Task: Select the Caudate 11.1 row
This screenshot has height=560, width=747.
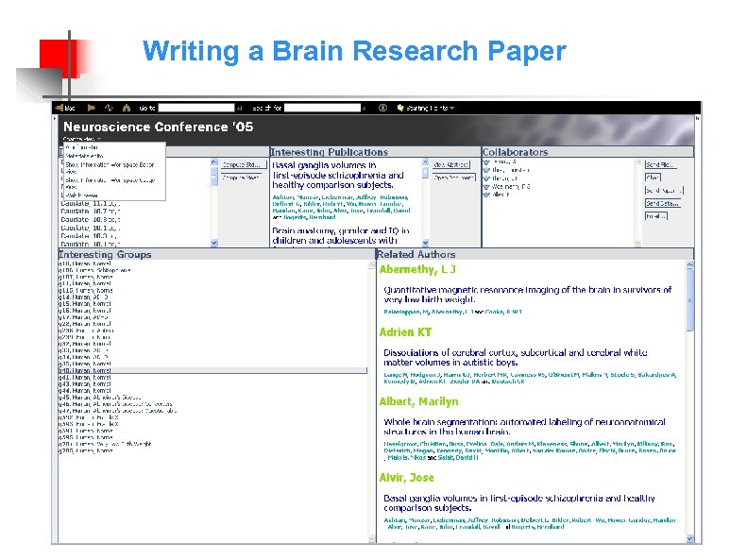Action: coord(91,203)
